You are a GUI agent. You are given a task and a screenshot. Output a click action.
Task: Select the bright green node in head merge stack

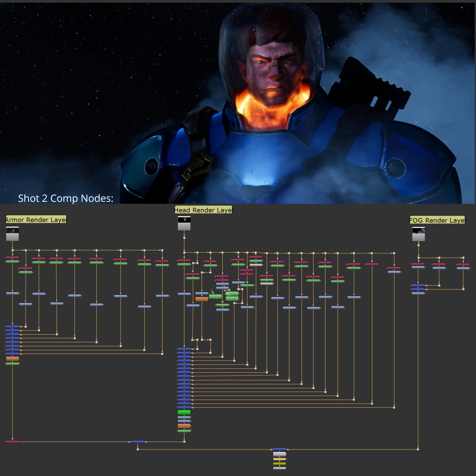point(184,412)
